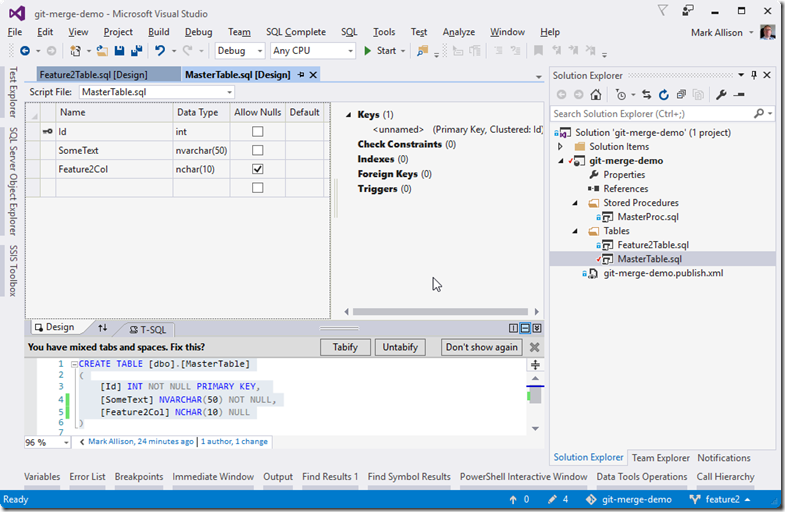Click the Mark Allison, 24 minutes ago link

click(141, 441)
